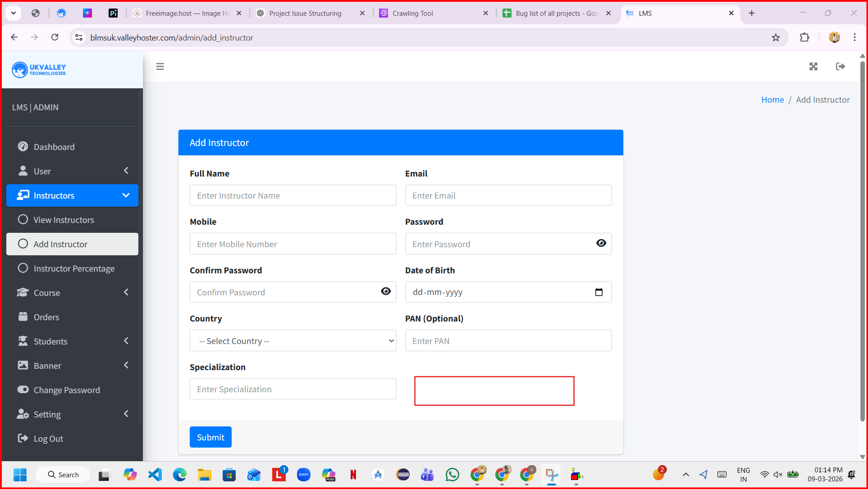Viewport: 868px width, 489px height.
Task: Bookmark this page with star icon
Action: 776,38
